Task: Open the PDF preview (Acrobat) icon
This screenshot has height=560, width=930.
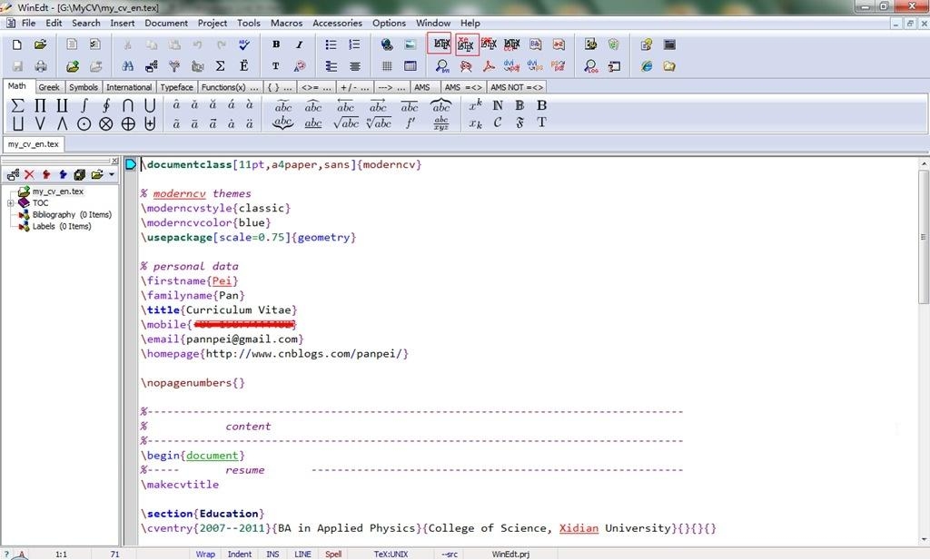Action: click(489, 66)
